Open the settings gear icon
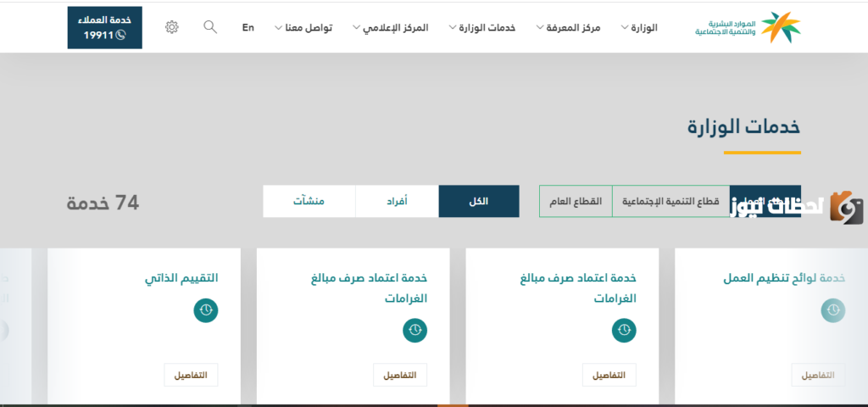The image size is (868, 407). pyautogui.click(x=172, y=27)
